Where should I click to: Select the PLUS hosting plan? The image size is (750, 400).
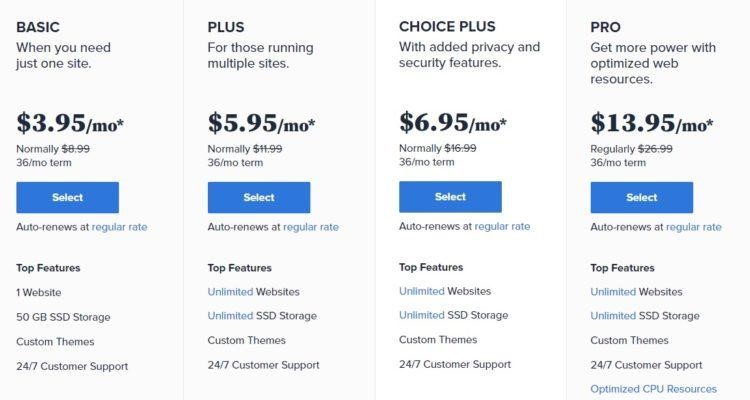259,197
